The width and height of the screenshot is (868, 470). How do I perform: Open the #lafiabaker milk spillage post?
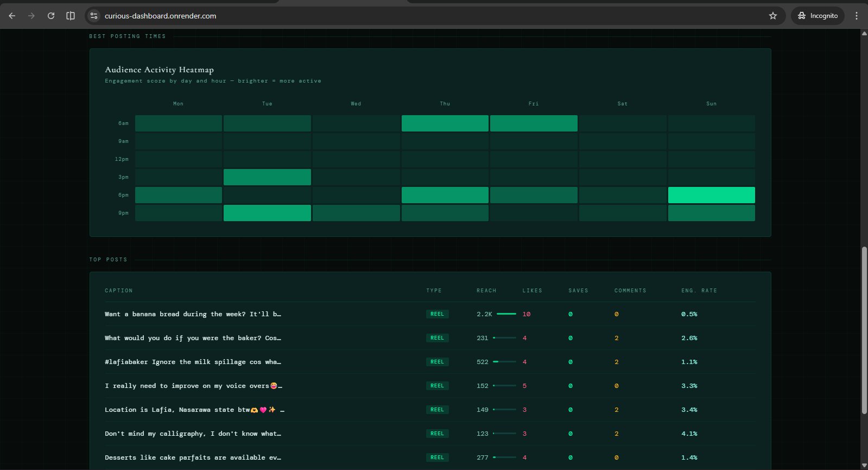[x=193, y=362]
